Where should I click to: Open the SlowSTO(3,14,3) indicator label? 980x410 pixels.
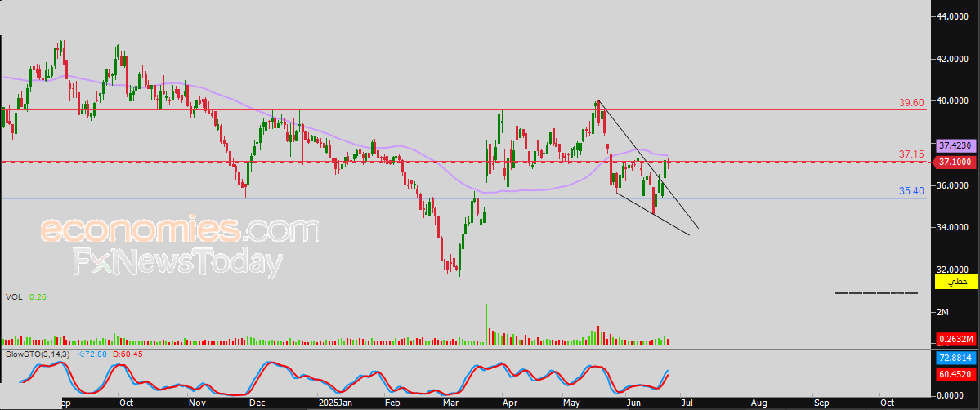[38, 354]
